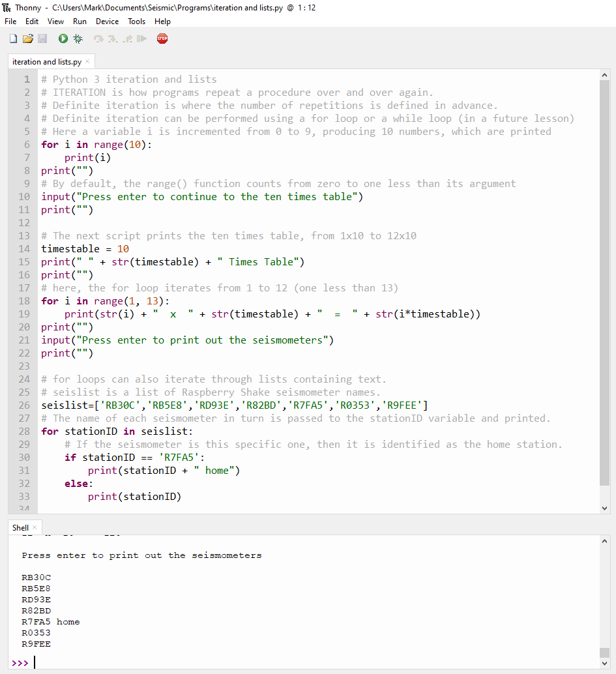Click Shell output 'R0353'
616x674 pixels.
pos(36,633)
